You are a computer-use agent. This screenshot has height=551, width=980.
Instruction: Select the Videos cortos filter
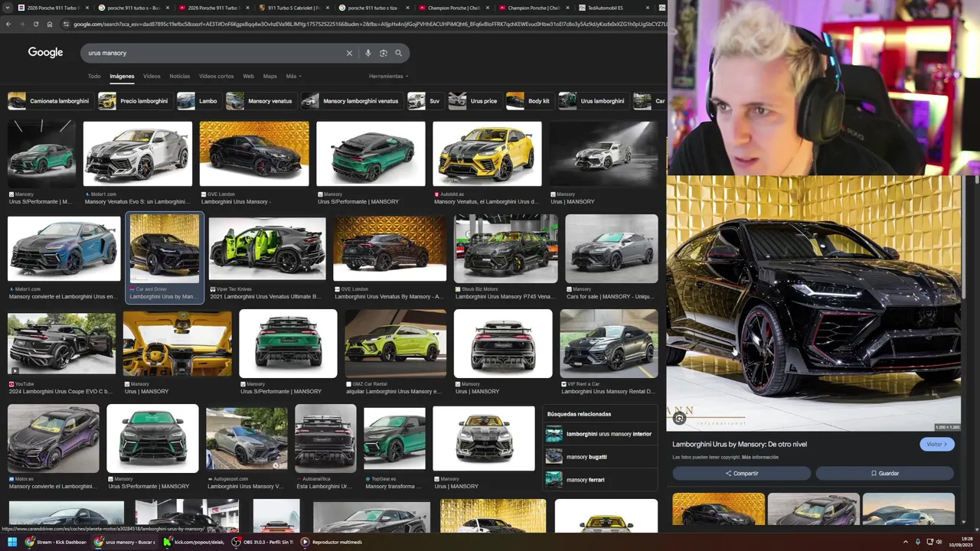pos(216,76)
